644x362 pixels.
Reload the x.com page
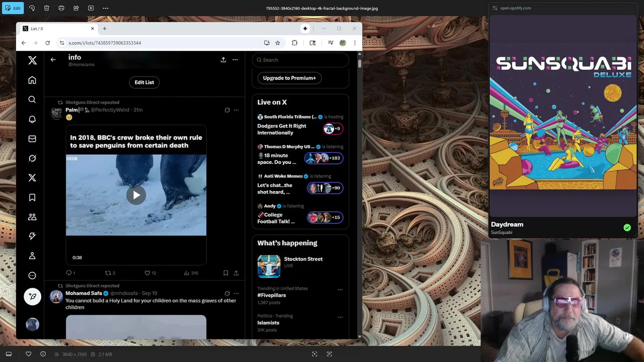tap(47, 43)
